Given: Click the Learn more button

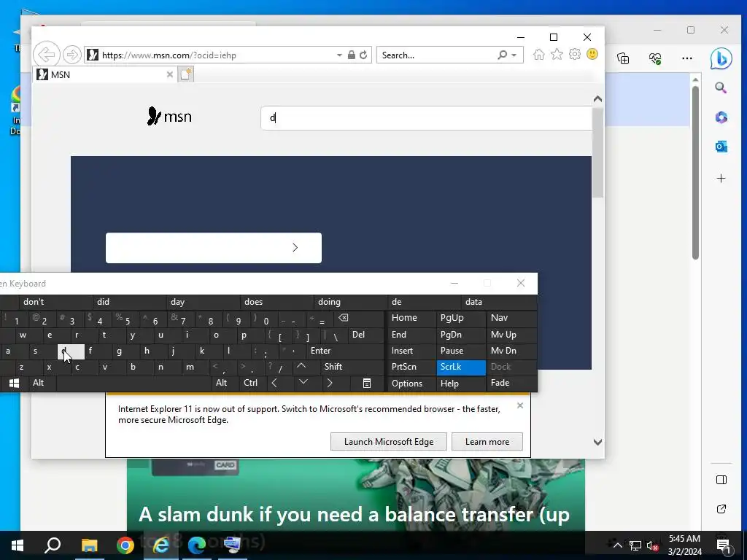Looking at the screenshot, I should point(487,442).
